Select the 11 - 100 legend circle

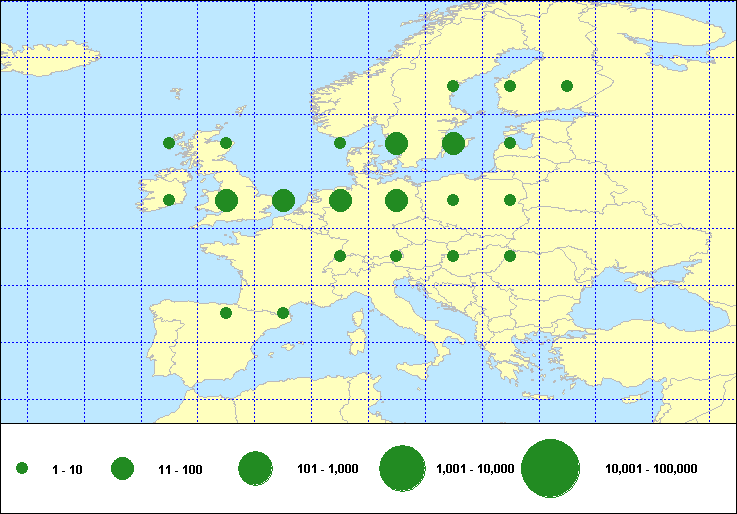[x=122, y=469]
